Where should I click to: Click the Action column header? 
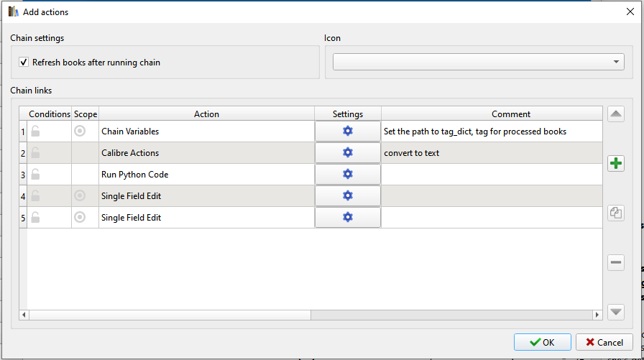(x=206, y=114)
